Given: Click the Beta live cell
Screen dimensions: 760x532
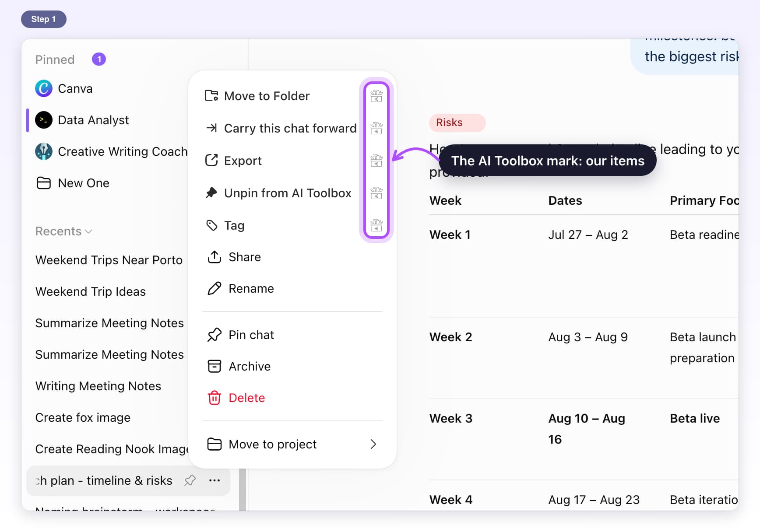Looking at the screenshot, I should pos(695,418).
